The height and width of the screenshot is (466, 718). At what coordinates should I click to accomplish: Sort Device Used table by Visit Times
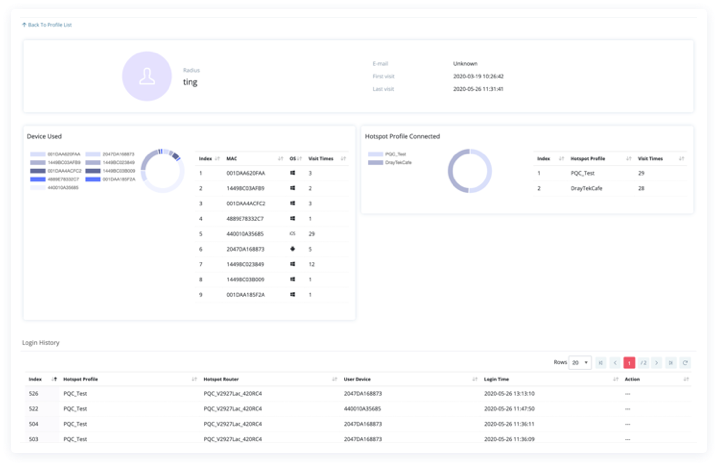[x=323, y=158]
